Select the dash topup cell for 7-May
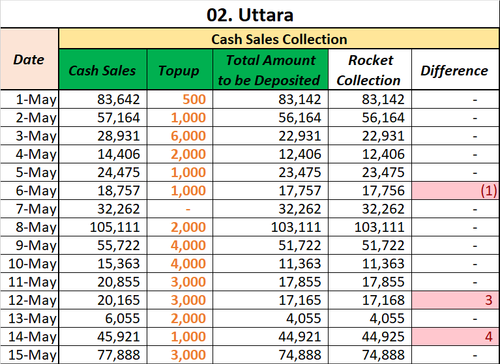Image resolution: width=500 pixels, height=364 pixels. click(179, 209)
